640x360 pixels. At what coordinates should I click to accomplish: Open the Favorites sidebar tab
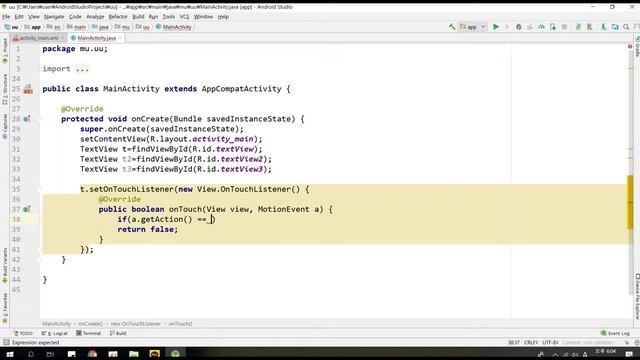[x=5, y=308]
